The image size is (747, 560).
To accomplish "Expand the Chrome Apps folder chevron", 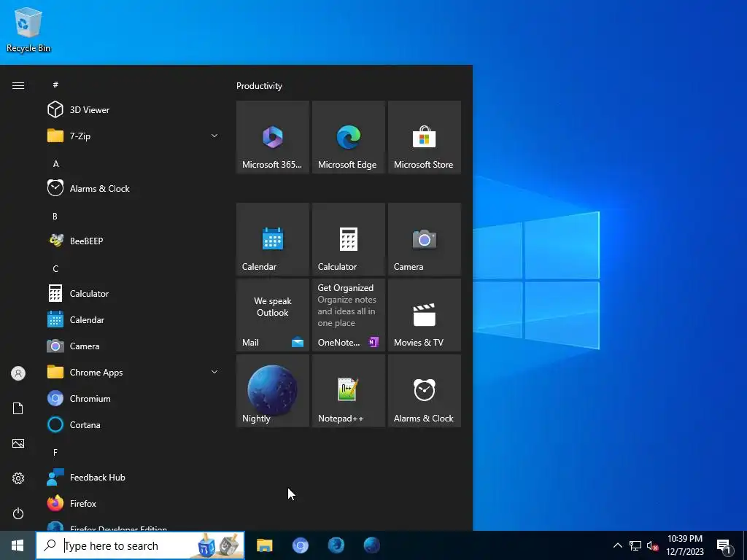I will point(214,372).
